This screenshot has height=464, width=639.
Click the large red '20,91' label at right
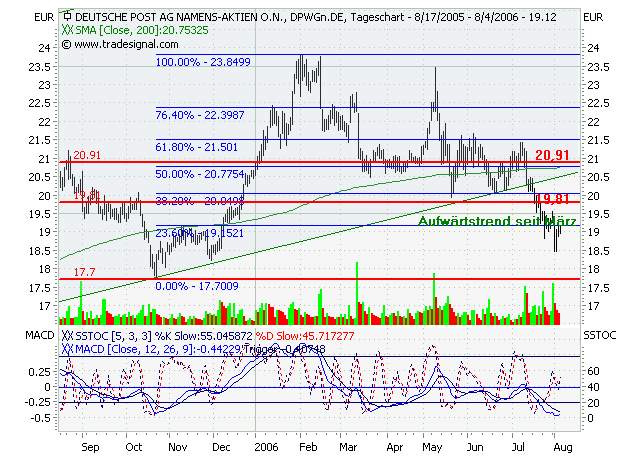coord(552,155)
